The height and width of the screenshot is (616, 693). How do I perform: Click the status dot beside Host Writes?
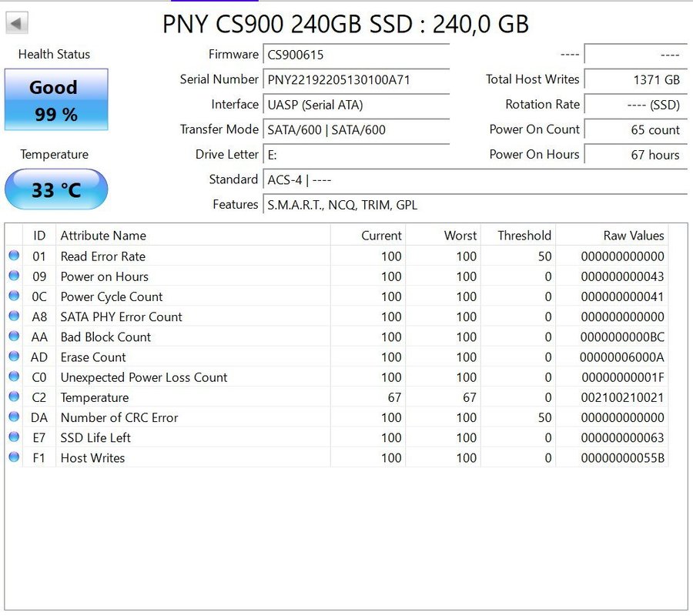click(x=14, y=457)
